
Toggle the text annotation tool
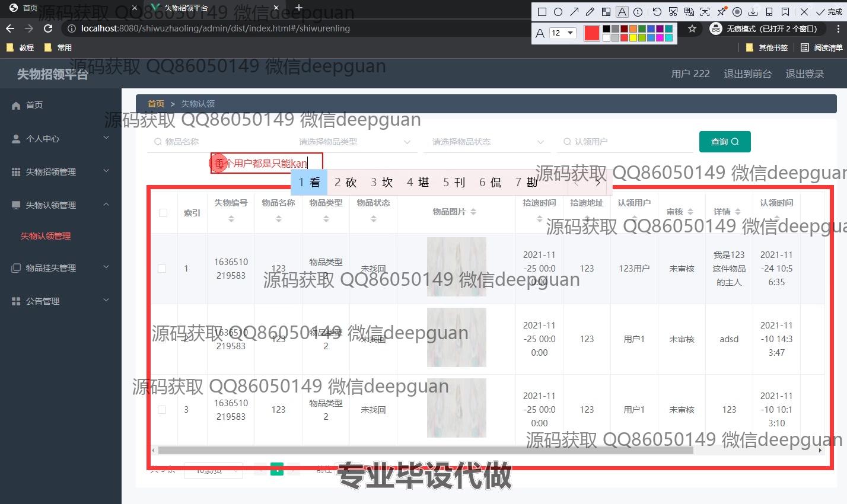[x=622, y=12]
